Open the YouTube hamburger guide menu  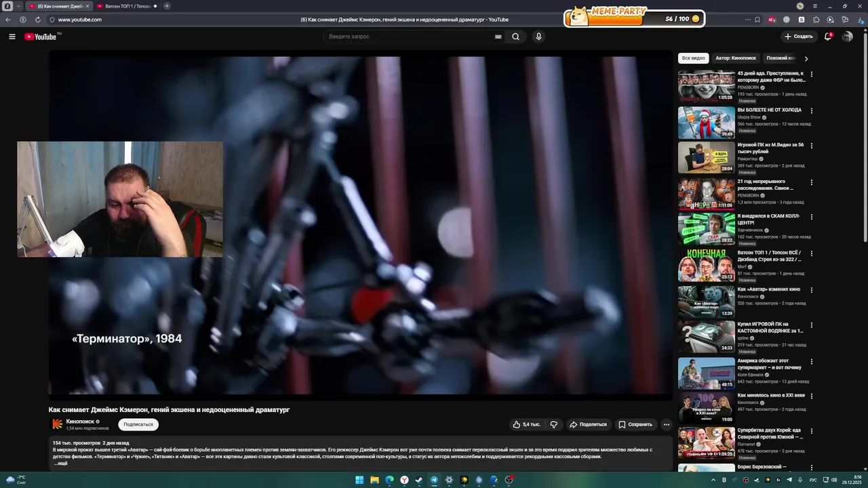point(12,37)
